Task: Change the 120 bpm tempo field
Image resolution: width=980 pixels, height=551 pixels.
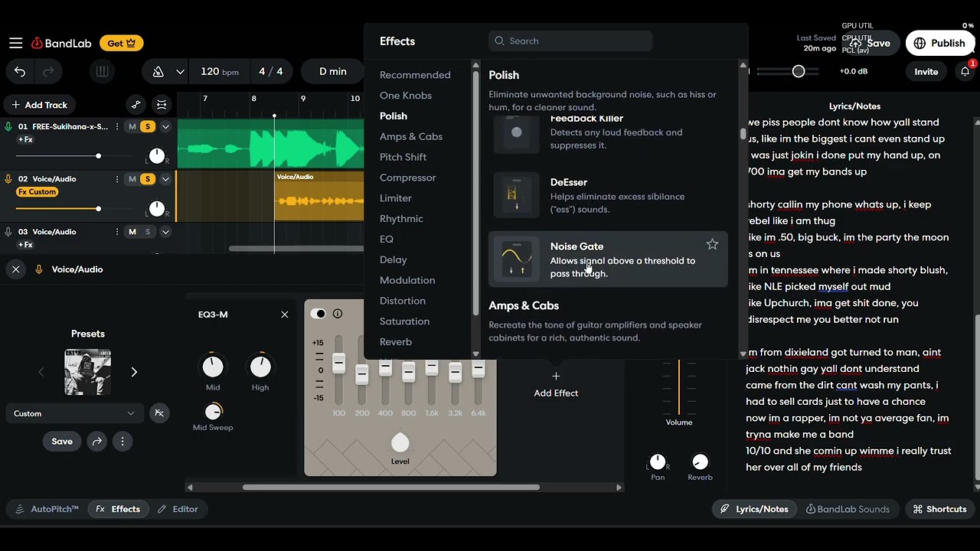Action: pos(220,71)
